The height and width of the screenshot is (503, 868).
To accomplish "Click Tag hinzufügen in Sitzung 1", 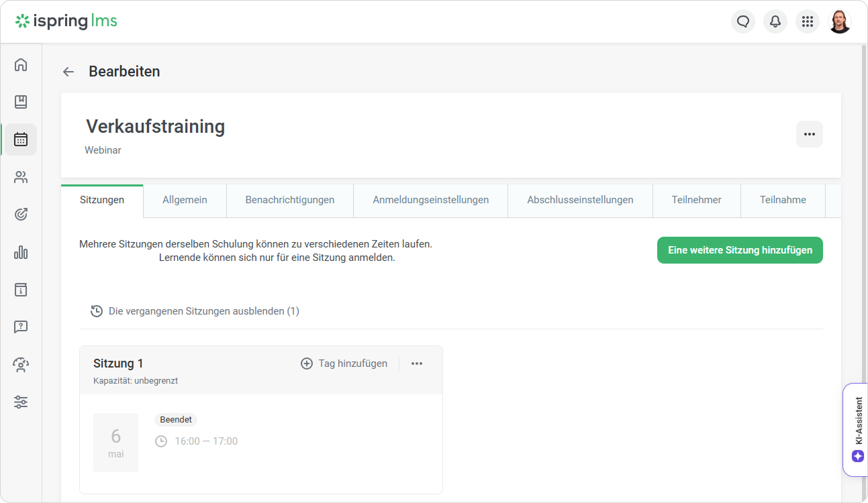I will pyautogui.click(x=344, y=364).
